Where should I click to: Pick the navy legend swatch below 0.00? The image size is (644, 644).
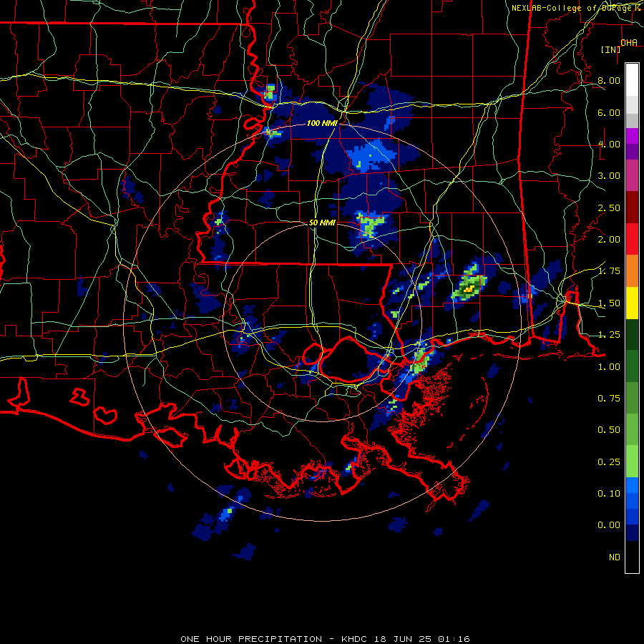(632, 533)
